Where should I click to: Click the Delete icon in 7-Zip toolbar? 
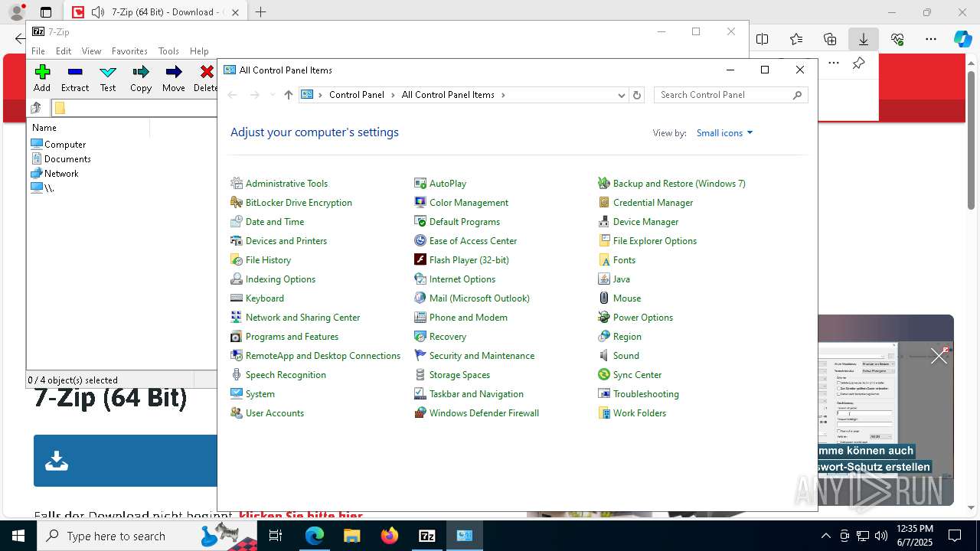click(x=207, y=72)
